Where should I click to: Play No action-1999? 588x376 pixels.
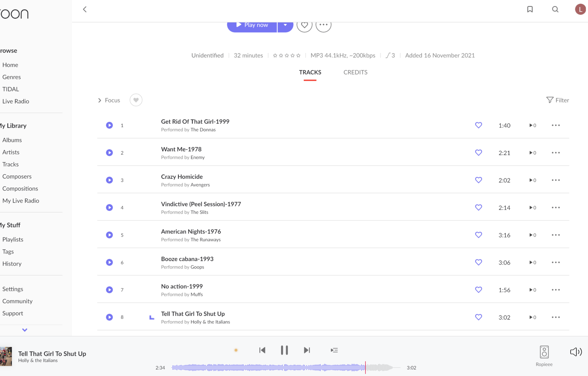(109, 290)
